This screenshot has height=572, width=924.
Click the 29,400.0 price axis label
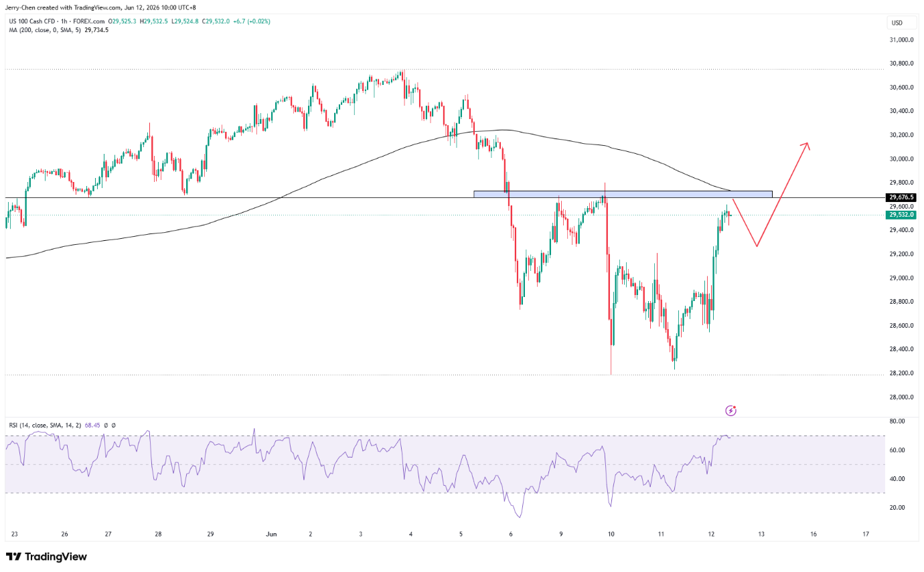(x=902, y=230)
